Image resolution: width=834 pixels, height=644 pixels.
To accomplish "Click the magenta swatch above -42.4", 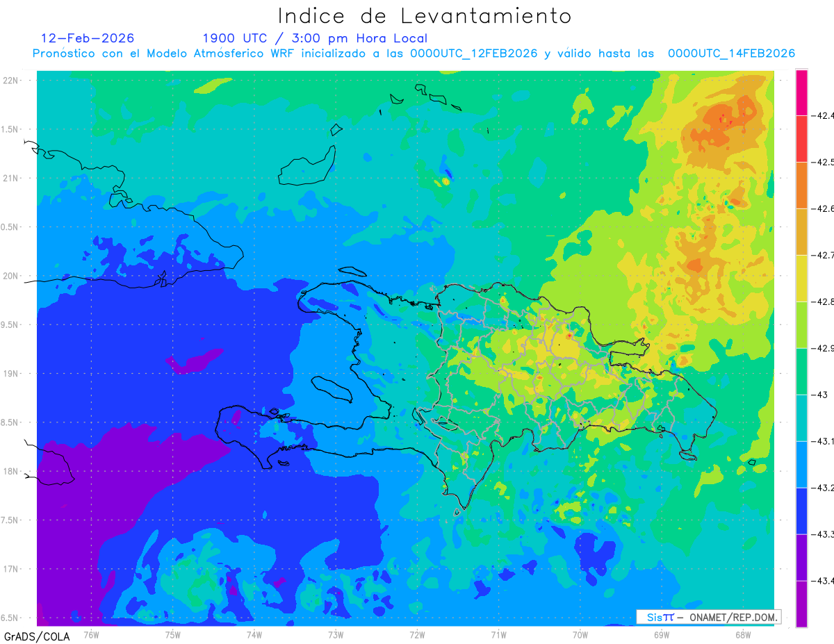I will [801, 92].
